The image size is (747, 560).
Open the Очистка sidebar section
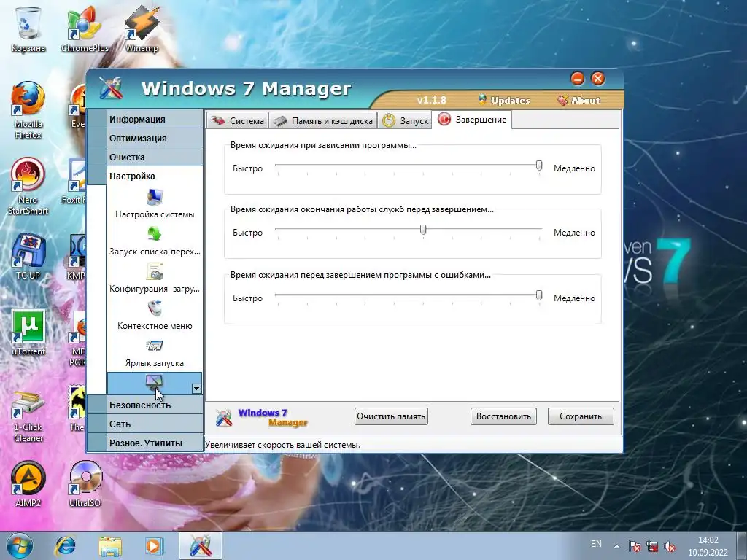145,157
